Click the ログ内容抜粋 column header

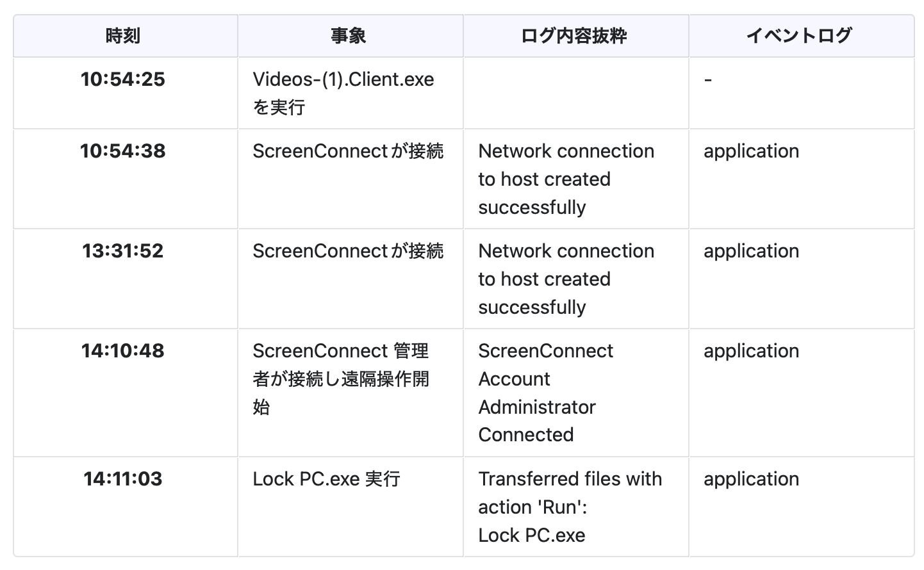(x=574, y=36)
